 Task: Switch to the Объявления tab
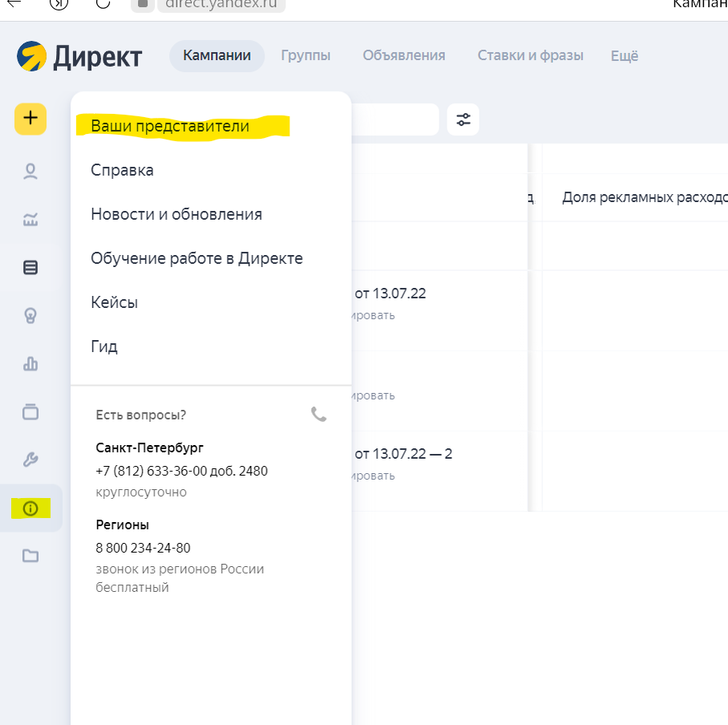coord(404,55)
